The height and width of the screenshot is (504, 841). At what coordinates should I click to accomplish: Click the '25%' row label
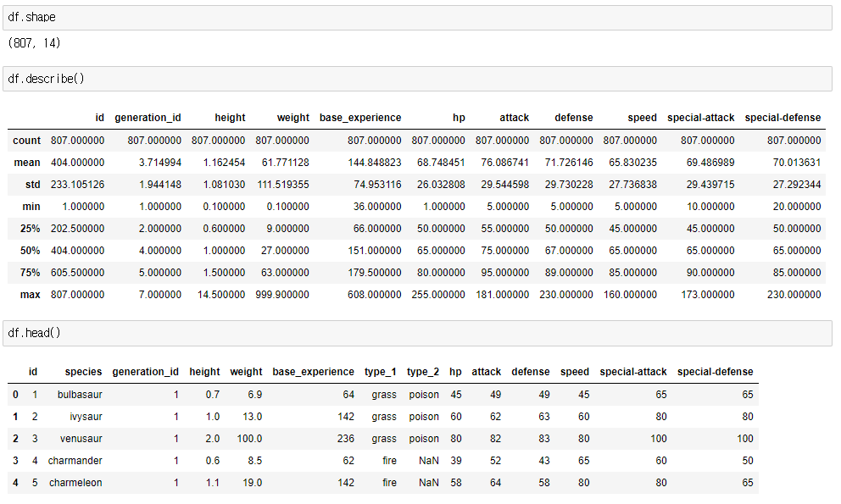pos(30,229)
